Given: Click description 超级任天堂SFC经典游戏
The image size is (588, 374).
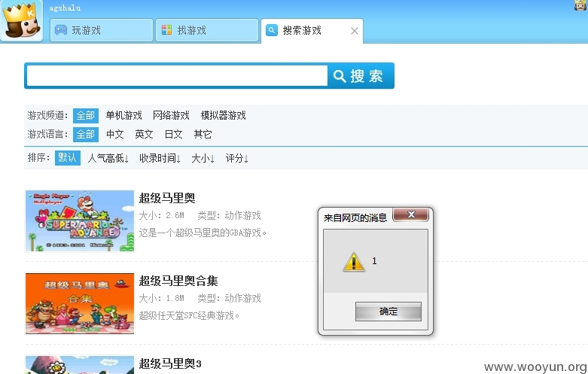Looking at the screenshot, I should point(190,315).
